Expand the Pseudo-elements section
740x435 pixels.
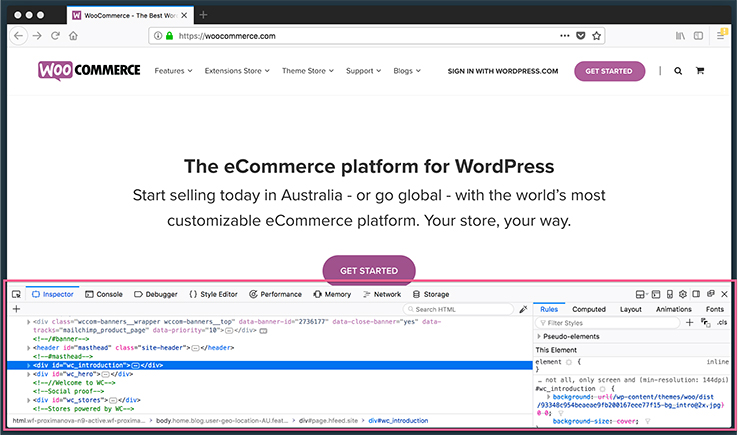click(x=539, y=336)
